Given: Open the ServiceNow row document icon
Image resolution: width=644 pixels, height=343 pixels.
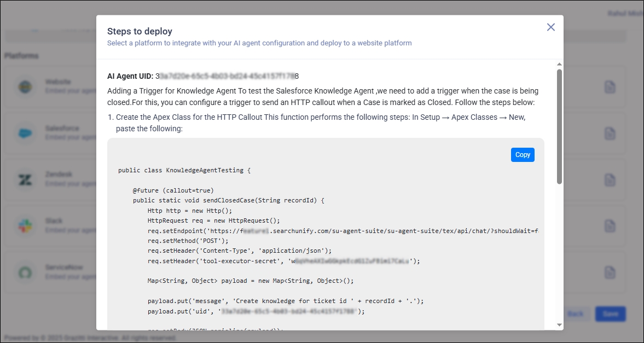Looking at the screenshot, I should pos(610,272).
